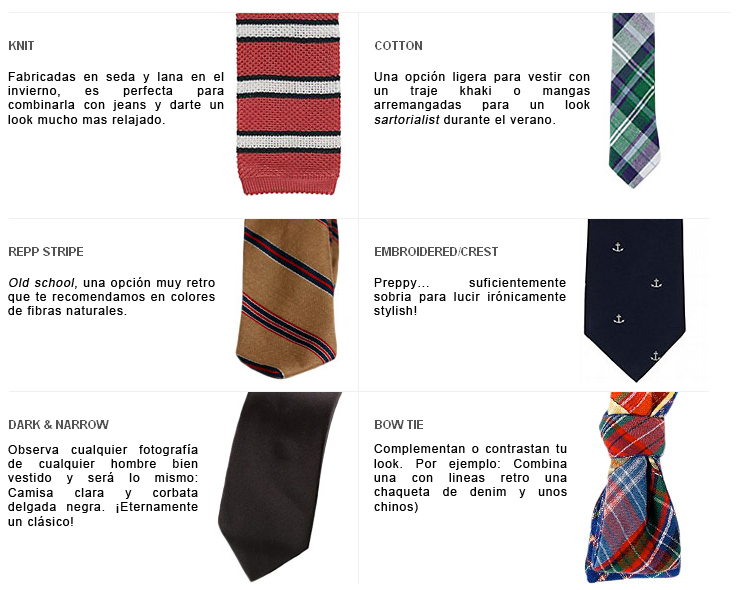Image resolution: width=740 pixels, height=590 pixels.
Task: Open the BOW TIE heading
Action: [x=399, y=424]
